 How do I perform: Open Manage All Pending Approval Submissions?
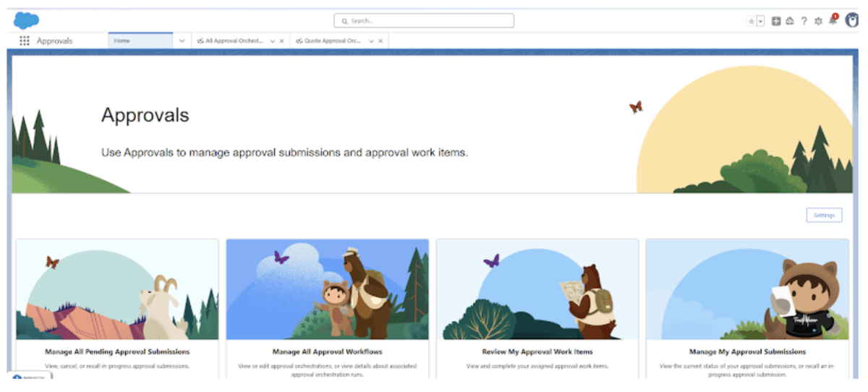[x=117, y=351]
